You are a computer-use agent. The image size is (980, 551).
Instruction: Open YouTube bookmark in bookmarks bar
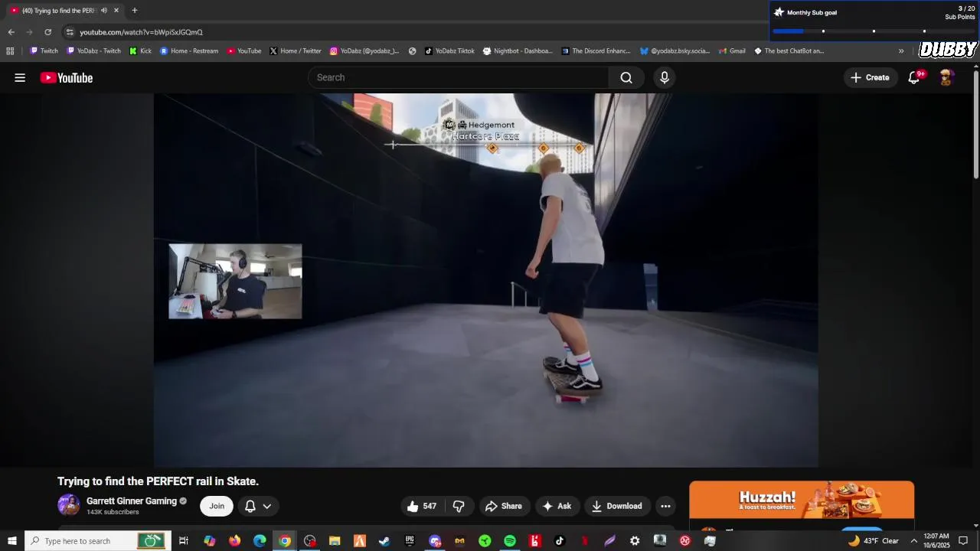click(x=244, y=51)
